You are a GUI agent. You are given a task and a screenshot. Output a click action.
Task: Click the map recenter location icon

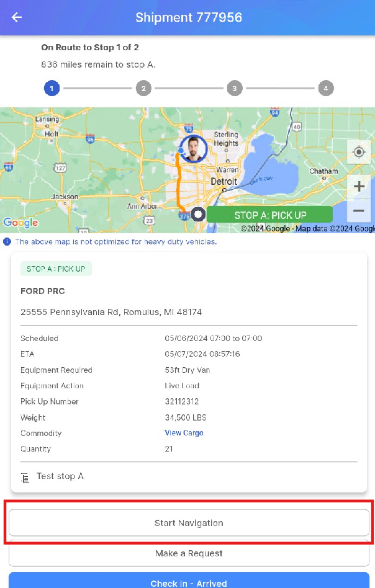(x=359, y=152)
